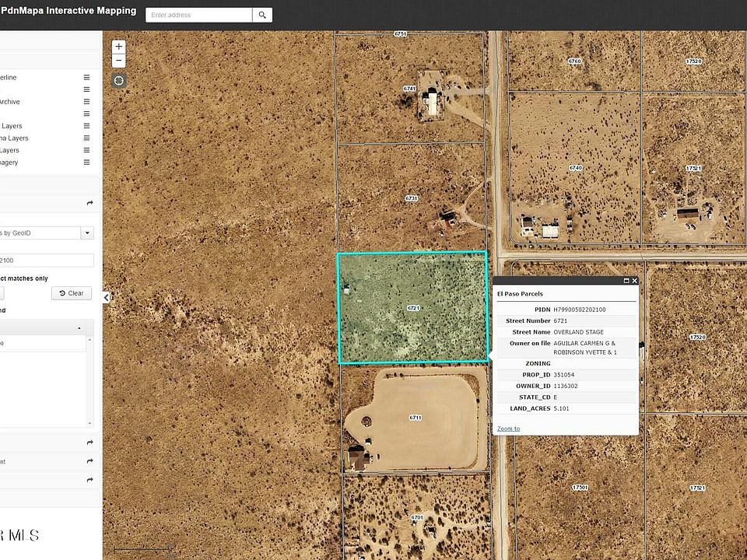Open the menu icon for the Archive layer
The height and width of the screenshot is (560, 747).
pos(86,102)
